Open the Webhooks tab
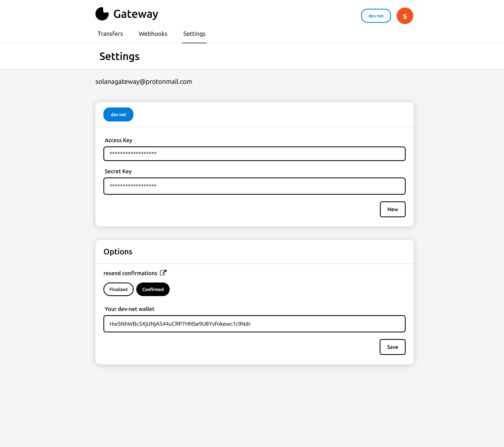The height and width of the screenshot is (447, 504). pyautogui.click(x=153, y=34)
